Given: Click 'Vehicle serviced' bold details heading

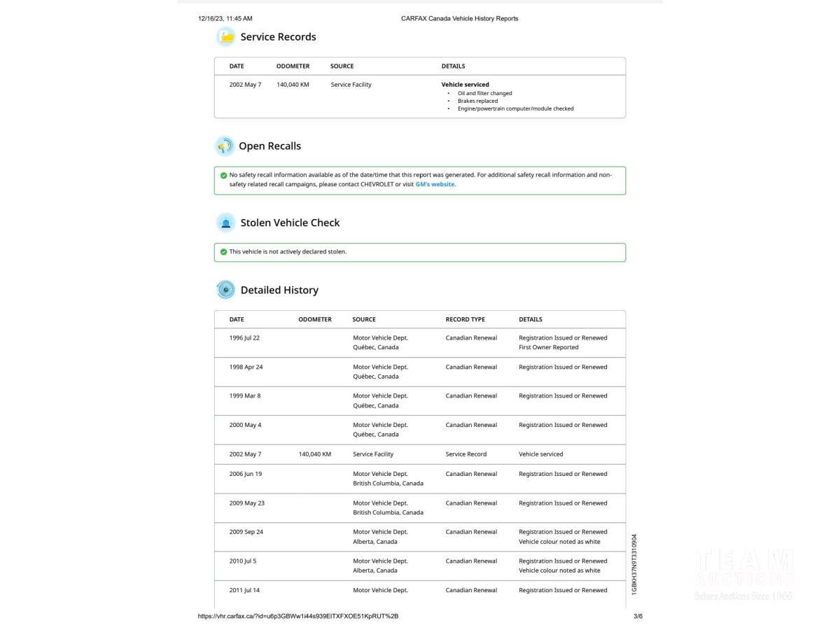Looking at the screenshot, I should (x=465, y=85).
